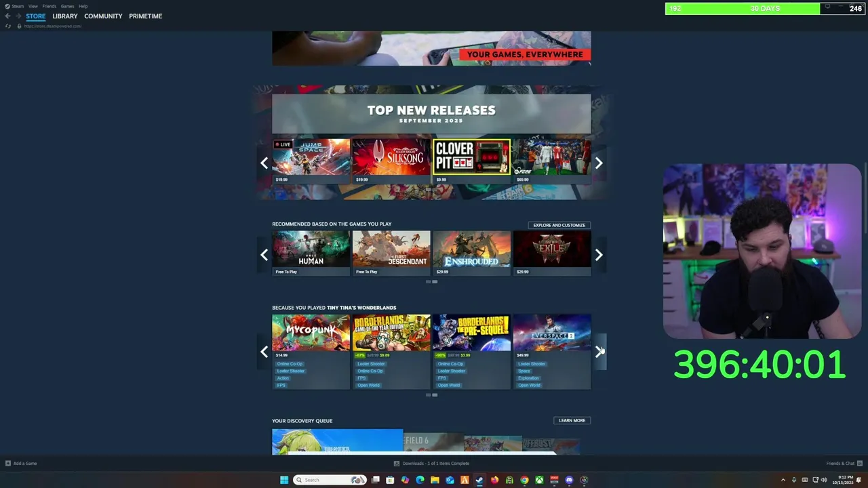Screen dimensions: 868x488
Task: Click the volume icon in the system tray
Action: pos(824,480)
